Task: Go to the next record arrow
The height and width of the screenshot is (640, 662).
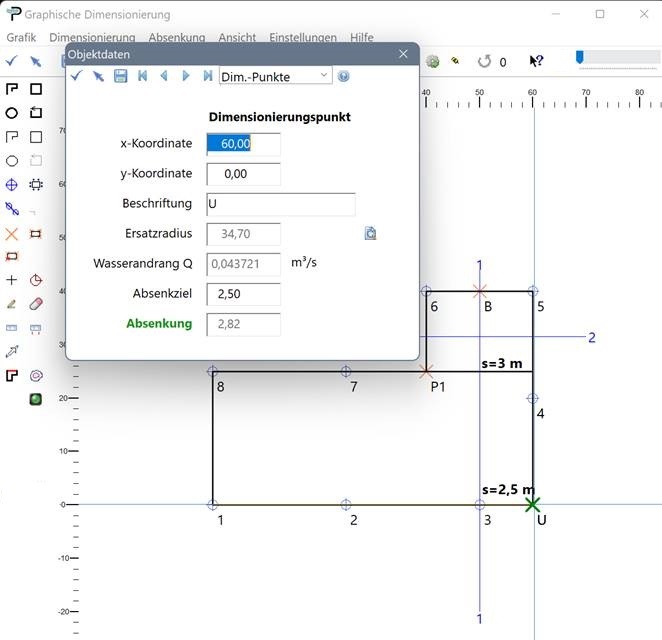Action: [186, 76]
